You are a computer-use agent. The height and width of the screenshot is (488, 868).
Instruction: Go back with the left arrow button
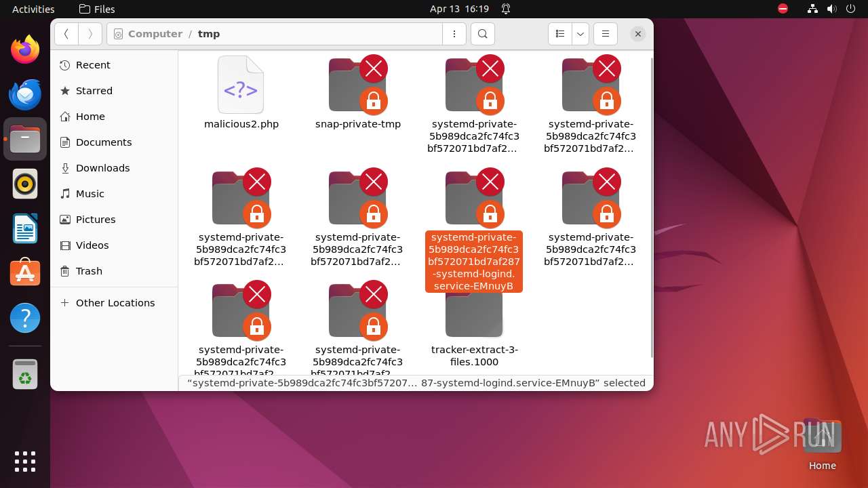[66, 34]
